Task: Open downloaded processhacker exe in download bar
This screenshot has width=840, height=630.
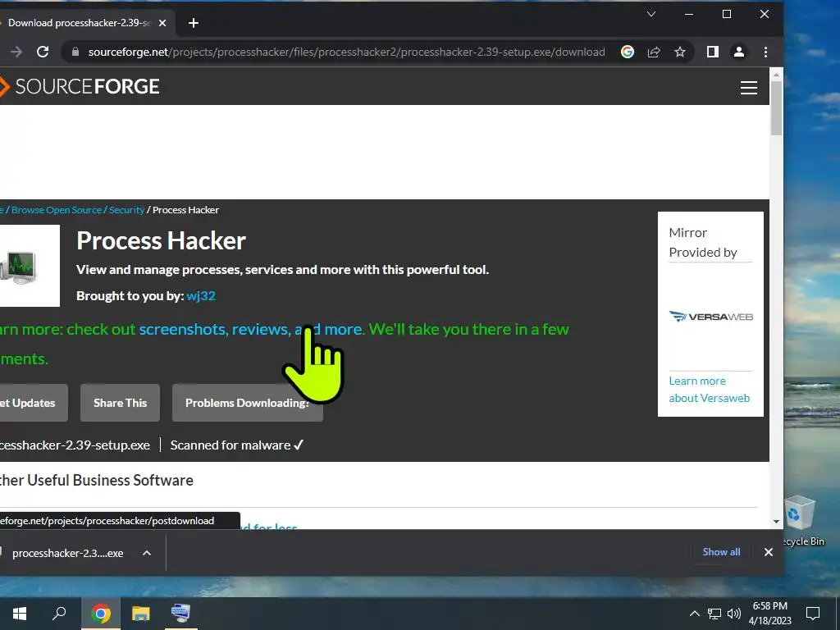Action: pyautogui.click(x=66, y=553)
